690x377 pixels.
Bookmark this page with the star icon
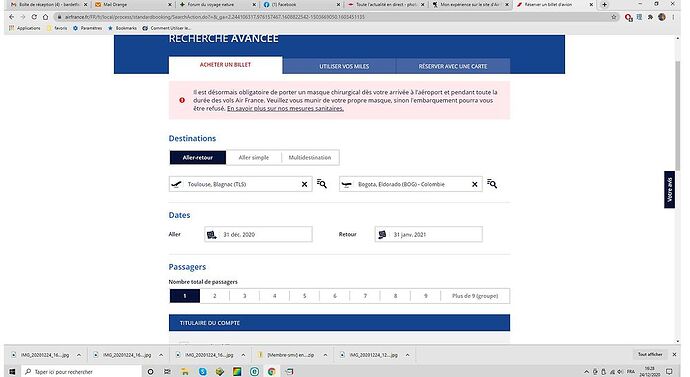pos(614,17)
